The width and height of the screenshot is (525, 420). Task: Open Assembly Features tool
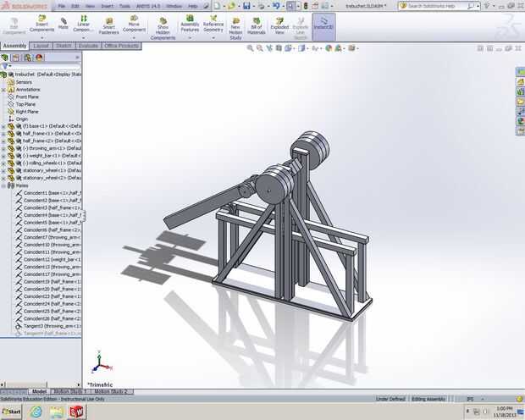pos(190,24)
